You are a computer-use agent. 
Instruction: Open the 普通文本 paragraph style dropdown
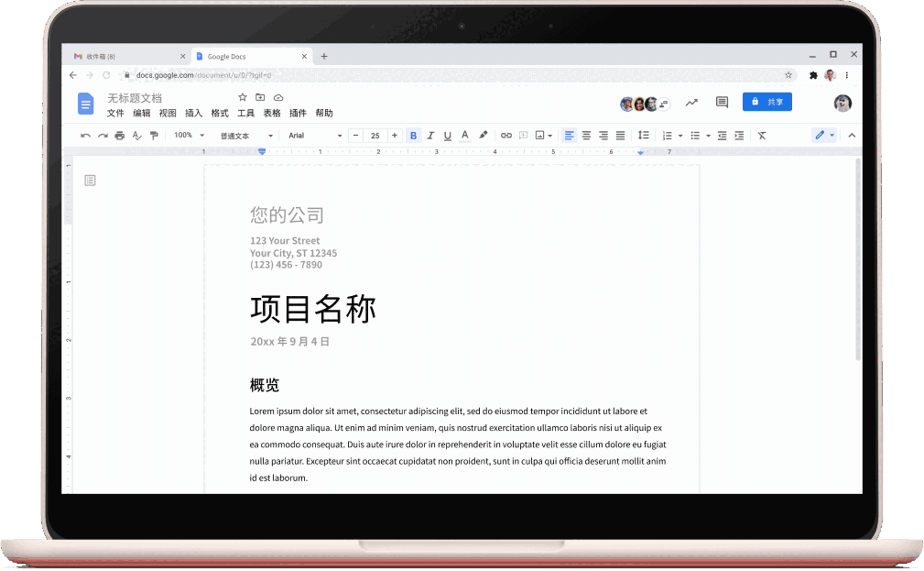(247, 135)
